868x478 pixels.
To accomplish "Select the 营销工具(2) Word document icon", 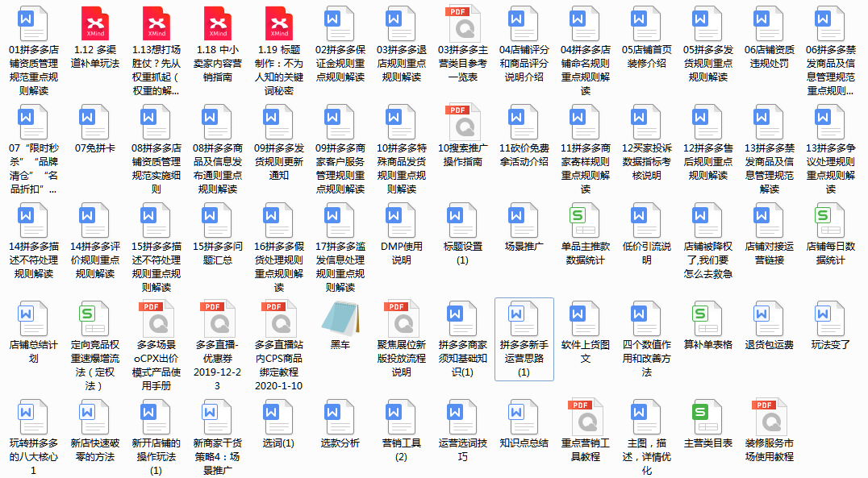I will (x=402, y=418).
